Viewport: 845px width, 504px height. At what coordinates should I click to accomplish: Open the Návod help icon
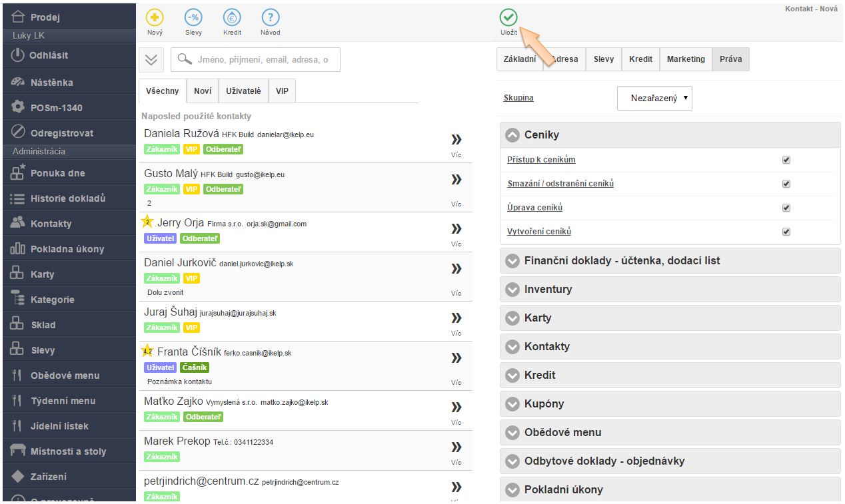click(270, 19)
